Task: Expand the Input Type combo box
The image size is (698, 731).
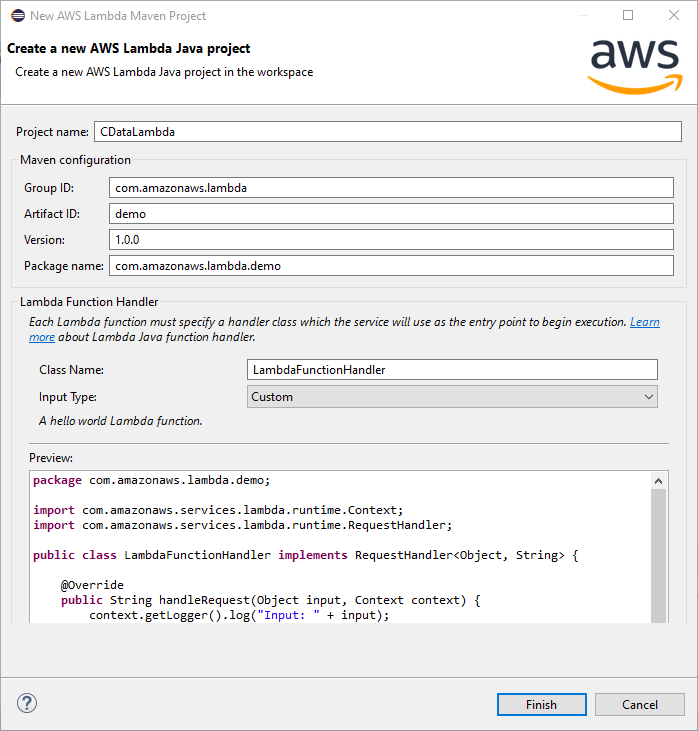Action: 452,397
